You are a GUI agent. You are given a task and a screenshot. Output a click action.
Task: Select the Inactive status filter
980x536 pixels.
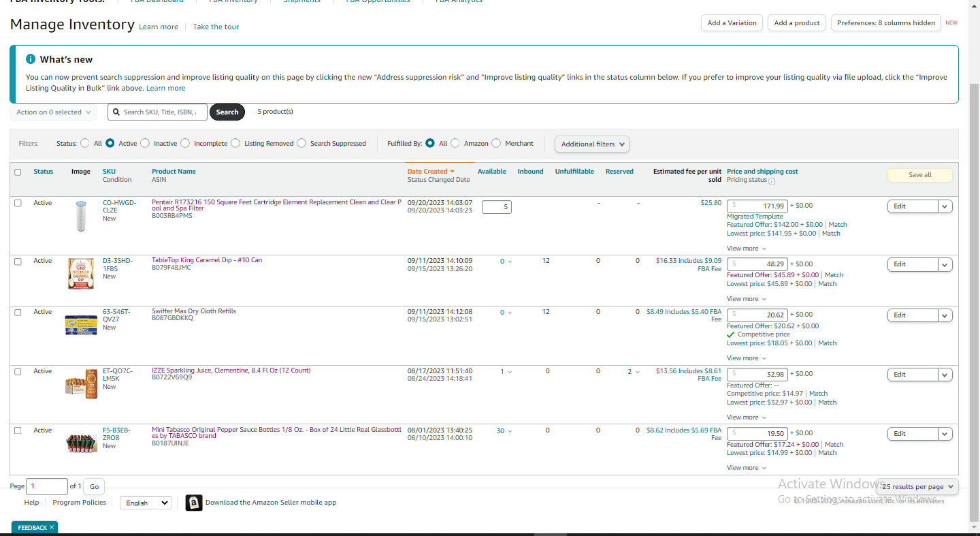coord(145,144)
